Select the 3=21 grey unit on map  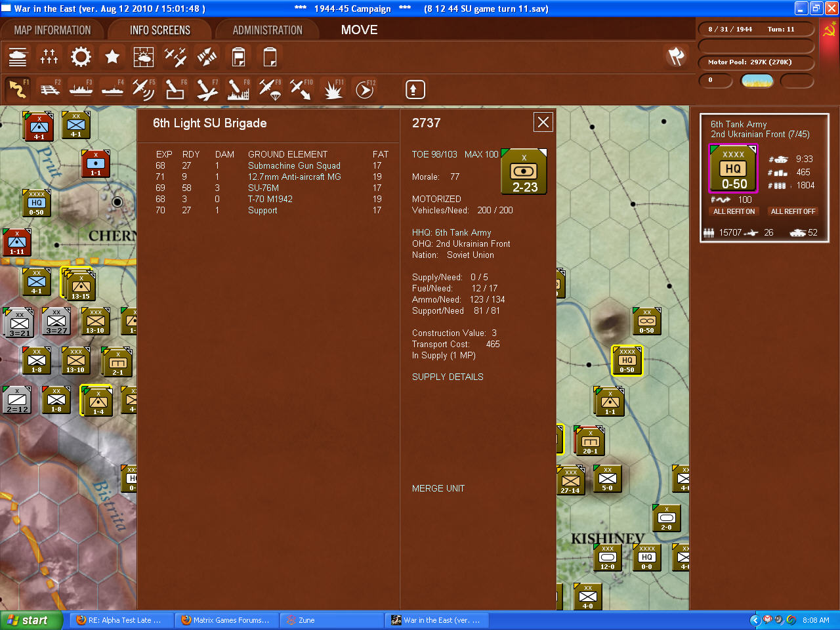coord(18,322)
